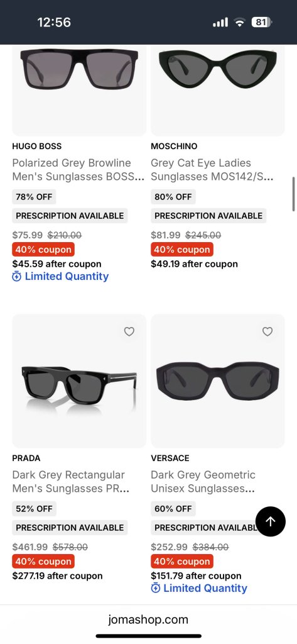The width and height of the screenshot is (297, 644).
Task: Favorite the Versace sunglasses with heart icon
Action: point(267,331)
